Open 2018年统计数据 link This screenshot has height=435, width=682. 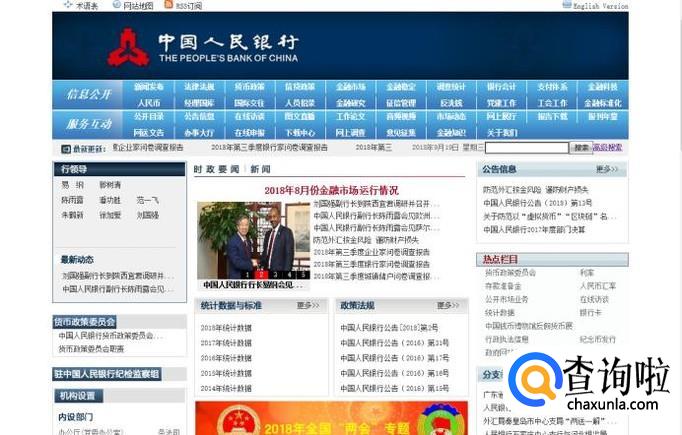(226, 328)
